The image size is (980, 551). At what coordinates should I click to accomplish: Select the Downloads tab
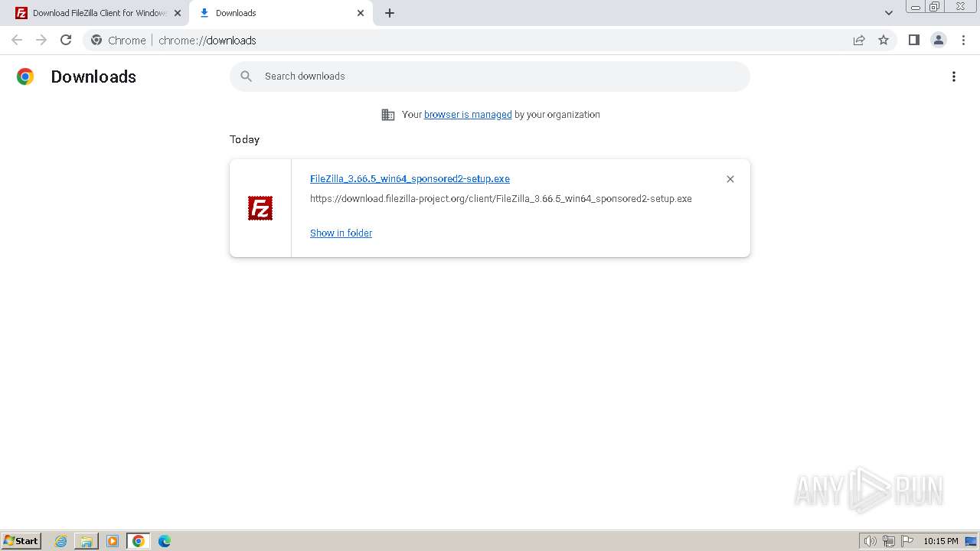pos(280,13)
